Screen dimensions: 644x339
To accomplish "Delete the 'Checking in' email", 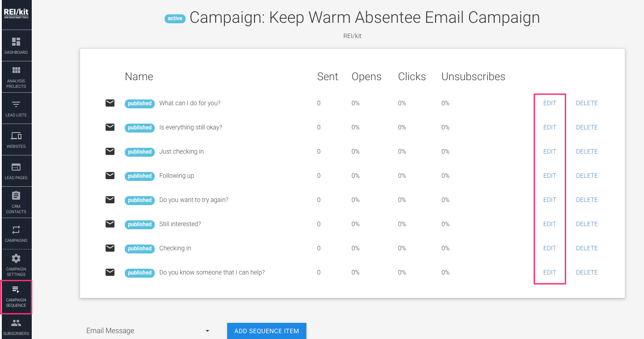I will pos(586,248).
